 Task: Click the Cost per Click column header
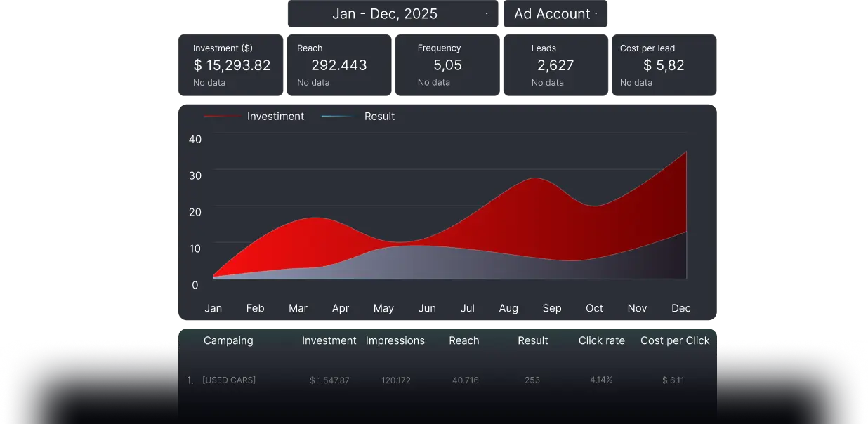[675, 340]
